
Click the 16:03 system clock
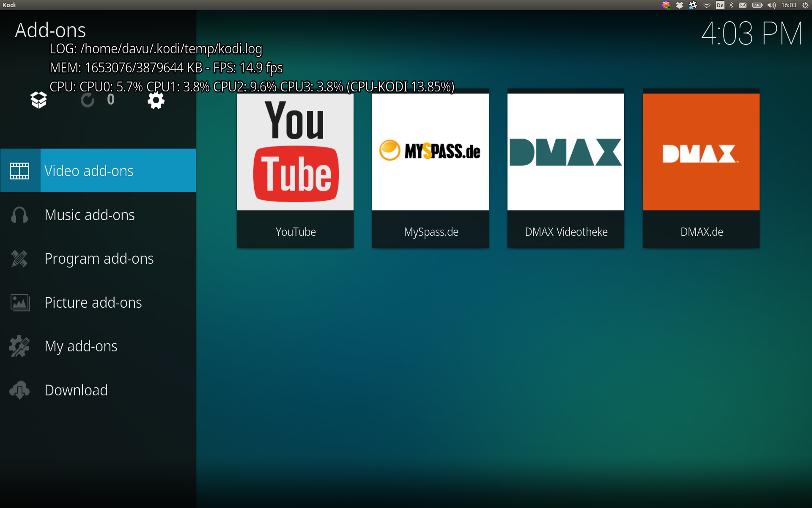point(789,5)
